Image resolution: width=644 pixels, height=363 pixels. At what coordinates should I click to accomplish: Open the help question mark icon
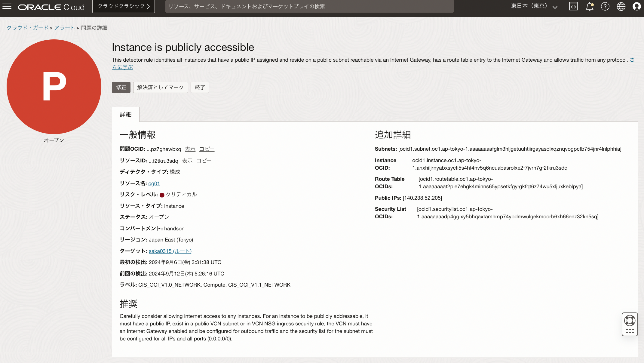click(606, 6)
